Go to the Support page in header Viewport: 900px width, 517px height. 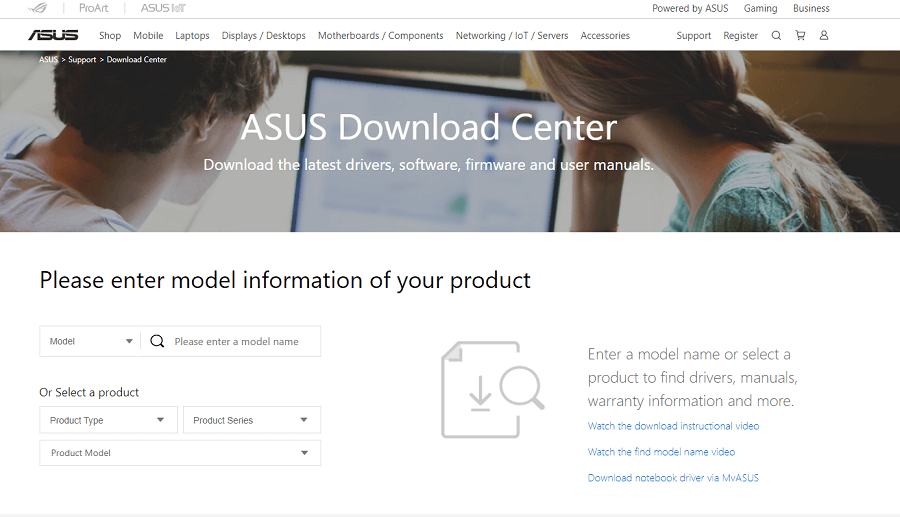click(693, 36)
